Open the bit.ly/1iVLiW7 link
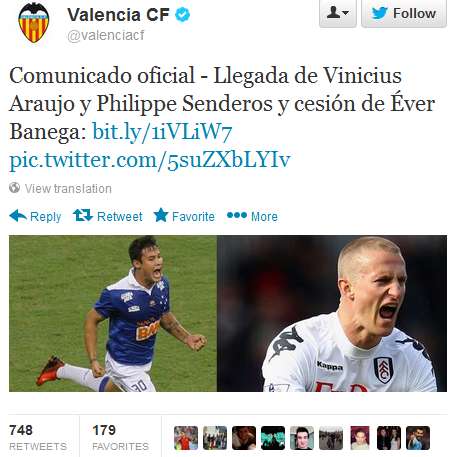456x457 pixels. point(162,132)
